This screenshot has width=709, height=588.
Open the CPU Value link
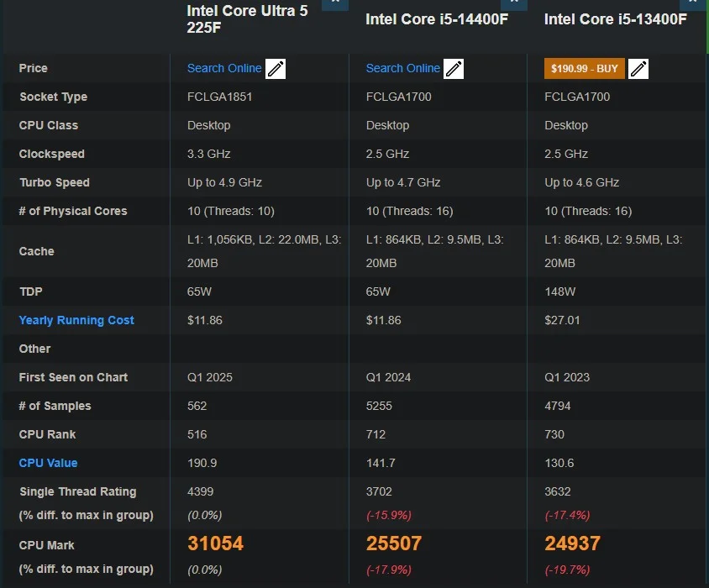(49, 463)
